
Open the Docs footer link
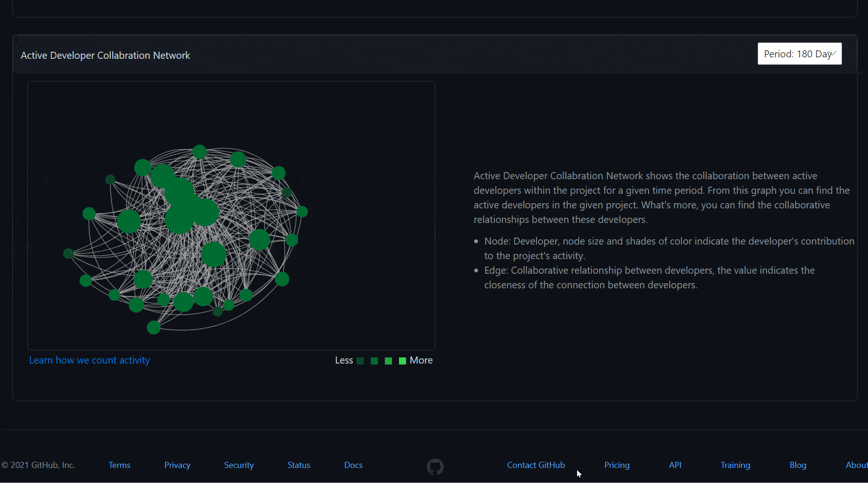click(x=353, y=465)
